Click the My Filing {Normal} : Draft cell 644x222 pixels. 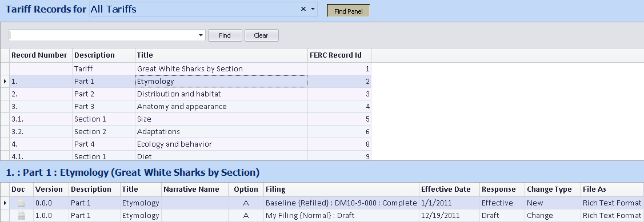[341, 215]
